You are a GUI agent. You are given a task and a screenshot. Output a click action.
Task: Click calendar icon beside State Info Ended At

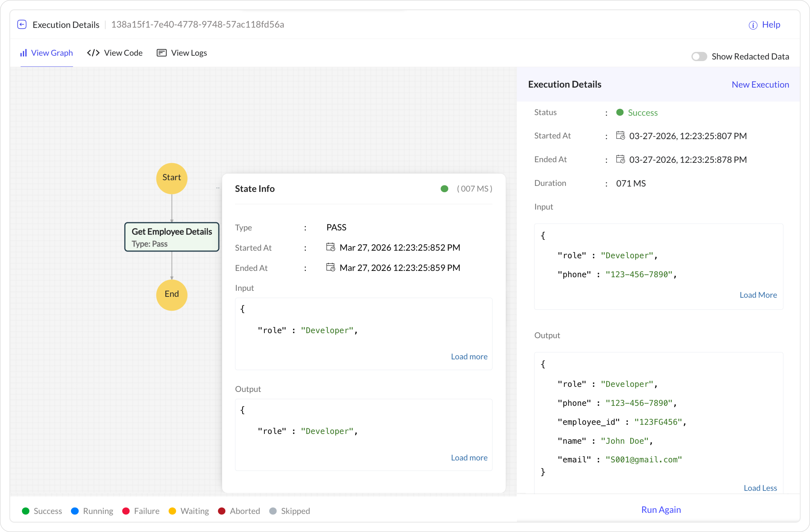coord(330,267)
